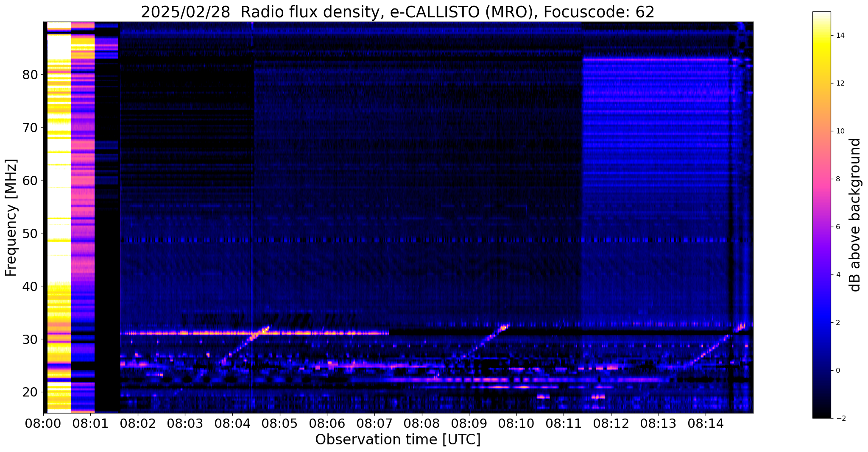Image resolution: width=868 pixels, height=452 pixels.
Task: Click the pink calibration band near 08:01
Action: coord(83,217)
